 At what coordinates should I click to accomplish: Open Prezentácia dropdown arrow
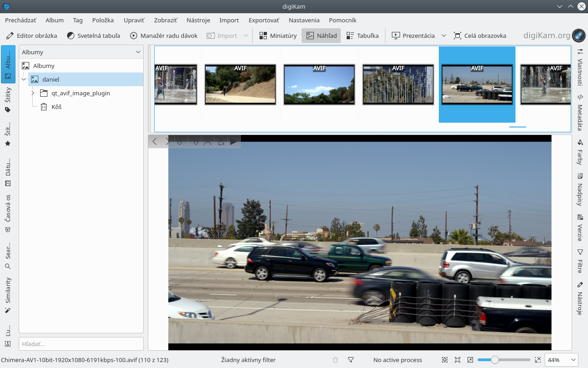pyautogui.click(x=443, y=36)
